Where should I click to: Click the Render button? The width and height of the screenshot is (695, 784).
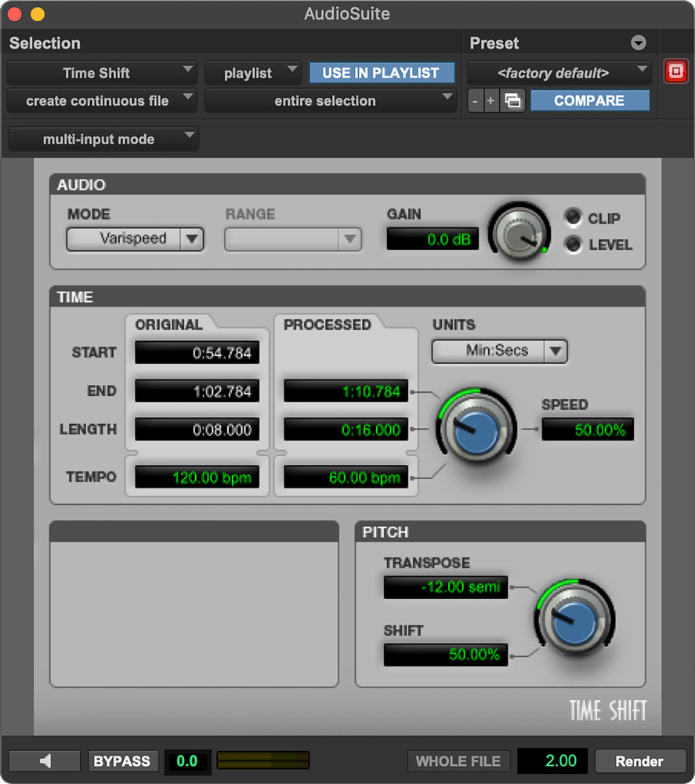tap(640, 760)
